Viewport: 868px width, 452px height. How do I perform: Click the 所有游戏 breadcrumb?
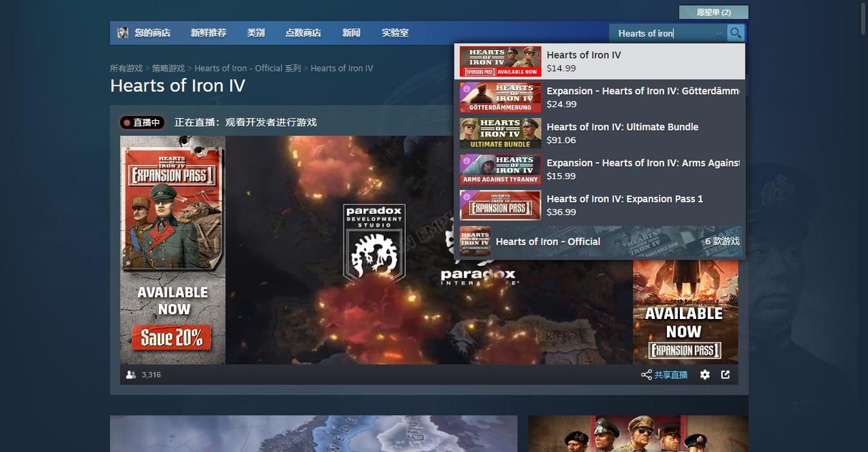coord(126,69)
